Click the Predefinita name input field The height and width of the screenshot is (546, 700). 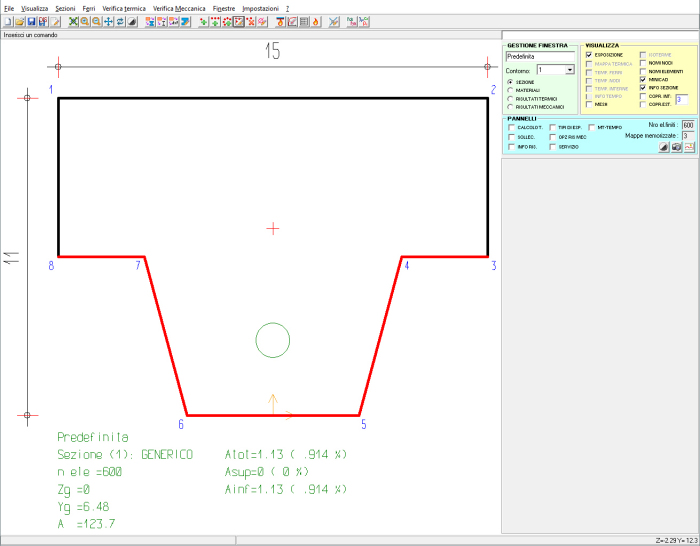tap(539, 56)
